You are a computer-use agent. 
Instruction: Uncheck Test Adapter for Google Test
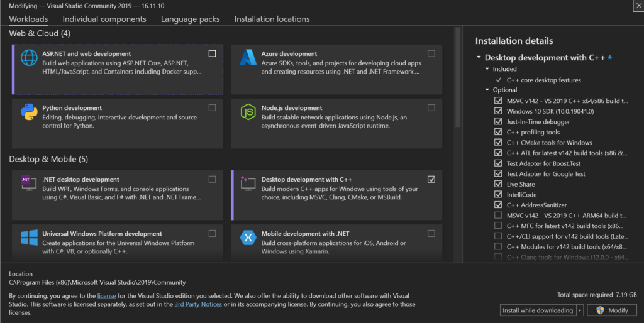click(498, 174)
